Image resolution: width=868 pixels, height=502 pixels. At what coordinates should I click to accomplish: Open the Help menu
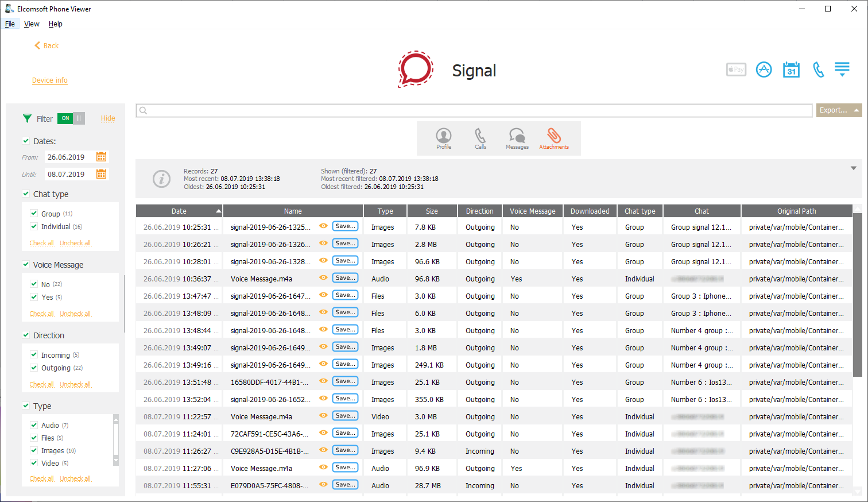[55, 24]
